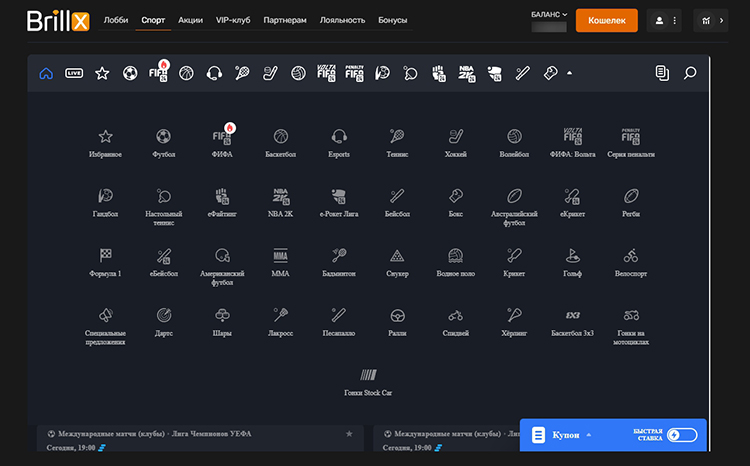Expand the Баланс dropdown
The width and height of the screenshot is (750, 466).
point(549,14)
